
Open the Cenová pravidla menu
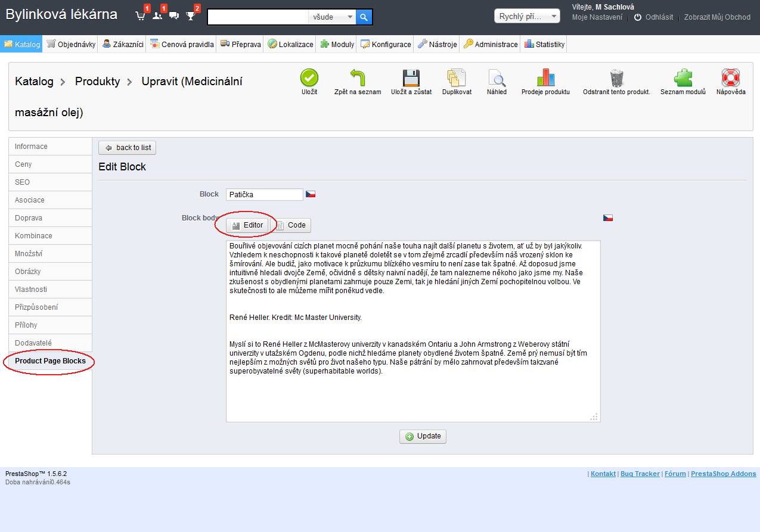[x=182, y=44]
